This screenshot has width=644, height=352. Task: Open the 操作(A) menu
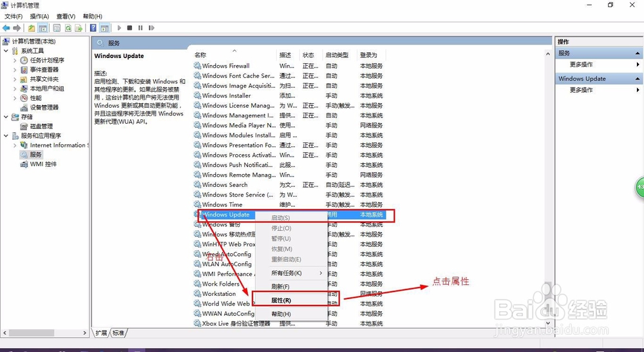(39, 16)
